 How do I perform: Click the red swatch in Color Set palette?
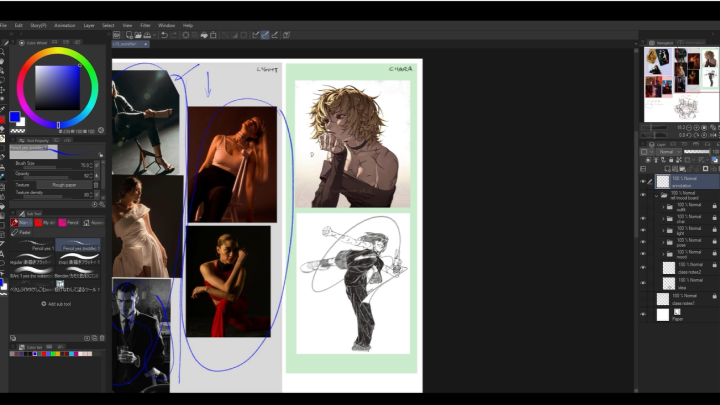(44, 354)
